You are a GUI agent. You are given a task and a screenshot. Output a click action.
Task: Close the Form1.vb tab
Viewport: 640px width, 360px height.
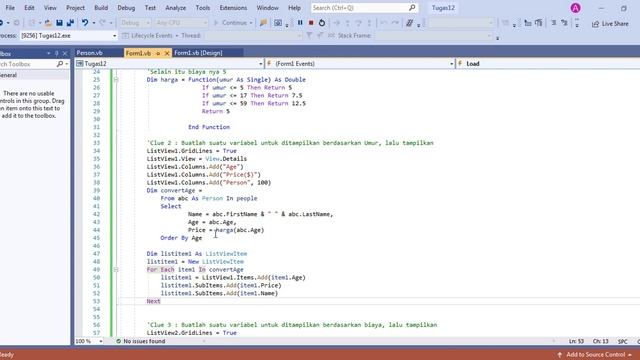pos(167,53)
